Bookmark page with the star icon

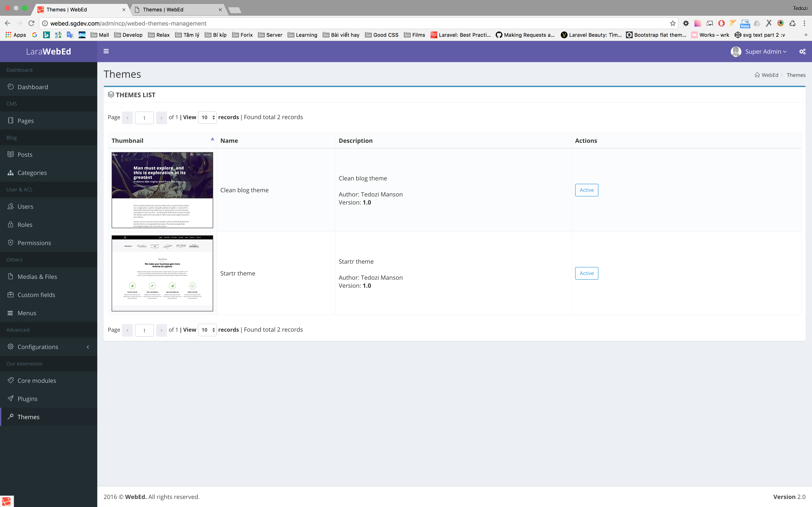[x=672, y=23]
